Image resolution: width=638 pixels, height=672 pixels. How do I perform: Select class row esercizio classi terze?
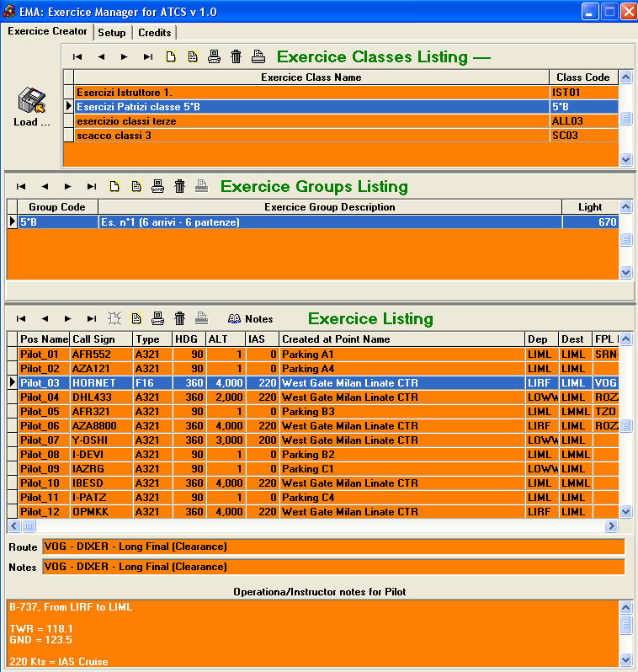coord(311,121)
